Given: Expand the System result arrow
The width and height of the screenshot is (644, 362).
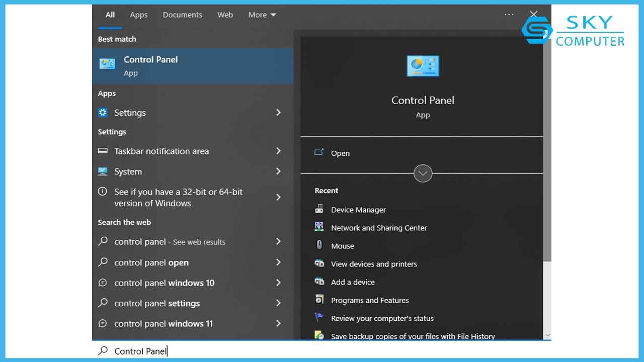Looking at the screenshot, I should pos(278,171).
